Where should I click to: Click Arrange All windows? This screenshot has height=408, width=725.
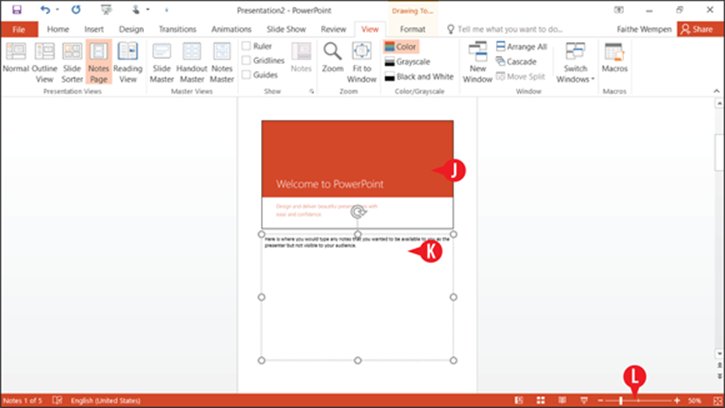(522, 46)
